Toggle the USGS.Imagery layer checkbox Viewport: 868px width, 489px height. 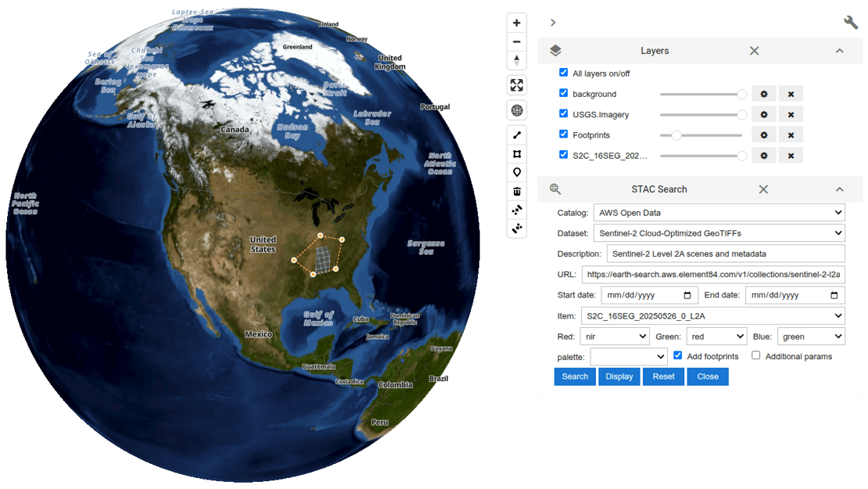[563, 114]
